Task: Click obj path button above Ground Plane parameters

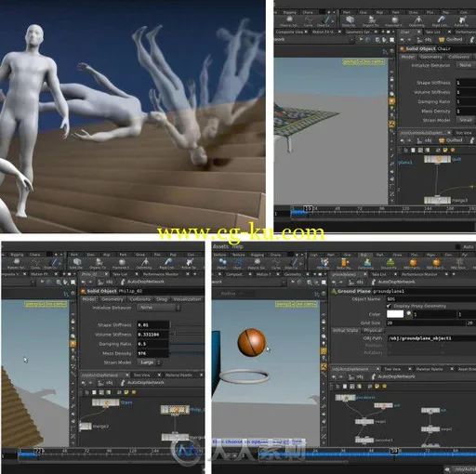Action: tap(356, 282)
